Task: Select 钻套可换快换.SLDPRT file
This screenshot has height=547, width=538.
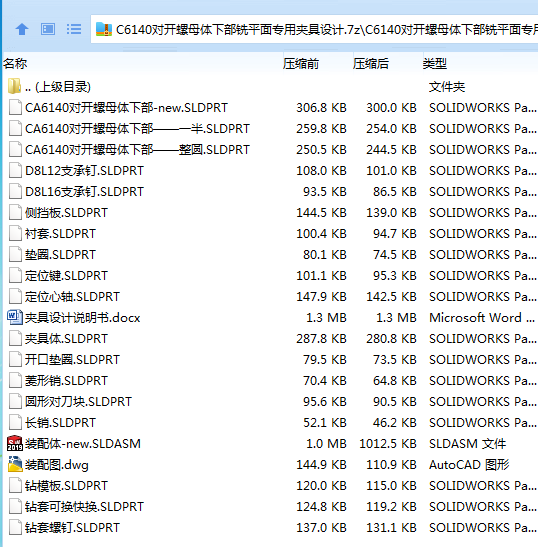Action: coord(84,507)
